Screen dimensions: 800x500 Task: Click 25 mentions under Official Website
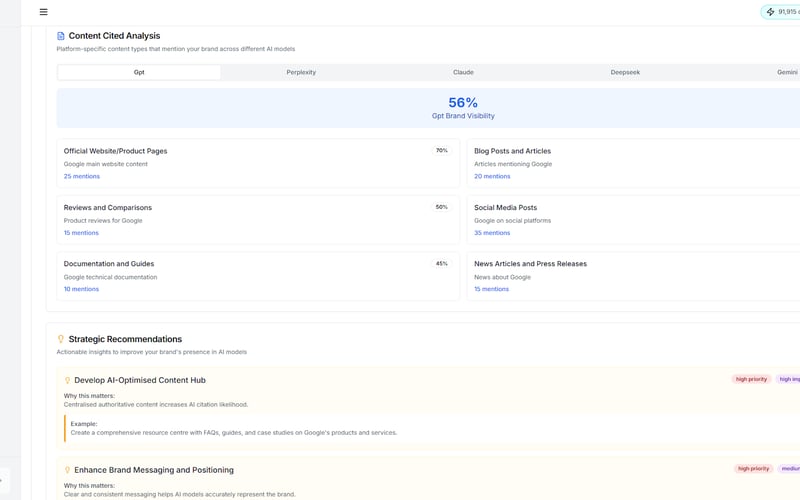click(82, 176)
